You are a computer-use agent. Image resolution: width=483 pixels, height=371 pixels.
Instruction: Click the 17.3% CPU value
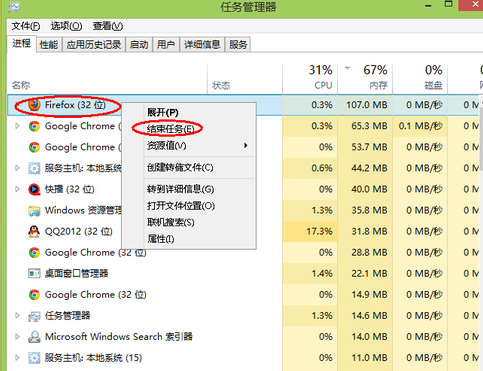[319, 232]
